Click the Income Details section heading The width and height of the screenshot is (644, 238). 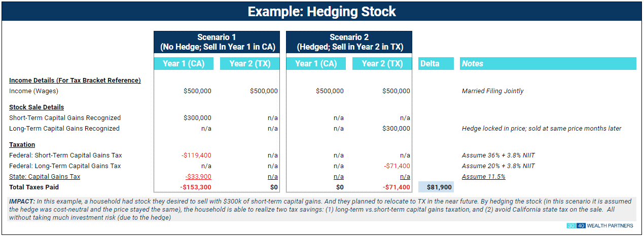75,81
